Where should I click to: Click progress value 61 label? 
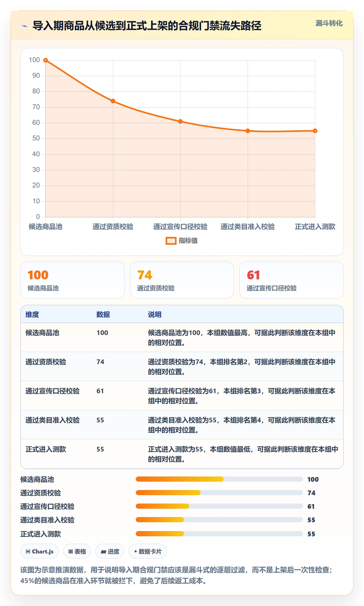click(311, 506)
